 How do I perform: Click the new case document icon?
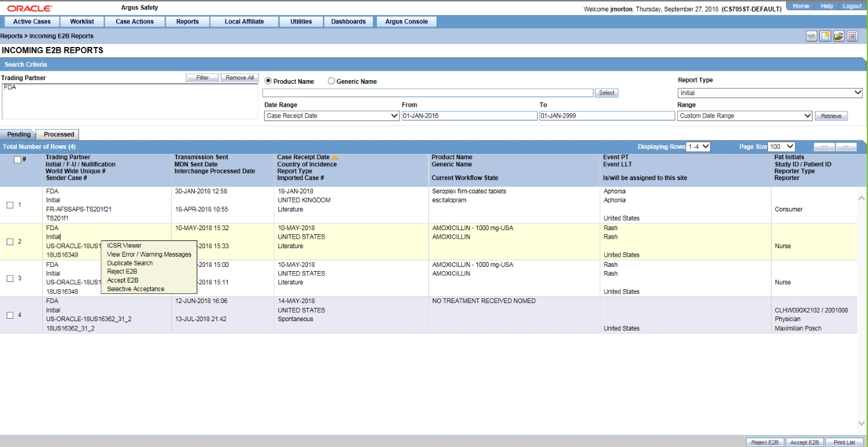(x=825, y=36)
